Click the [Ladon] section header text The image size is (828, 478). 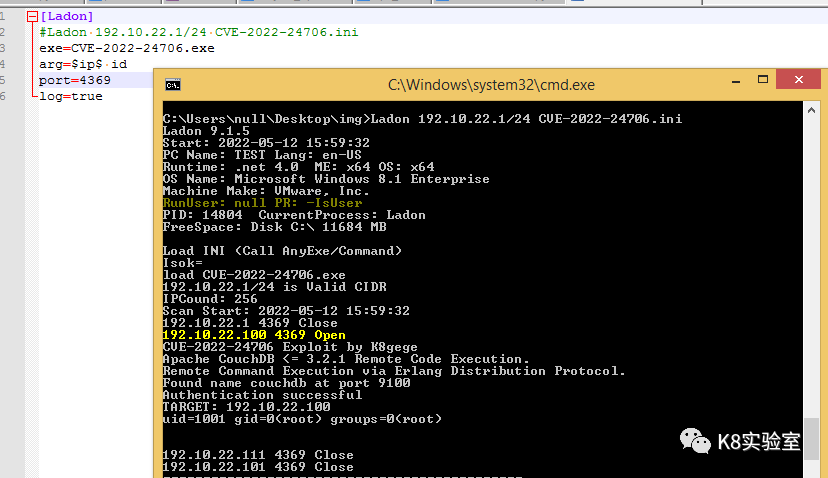click(67, 16)
